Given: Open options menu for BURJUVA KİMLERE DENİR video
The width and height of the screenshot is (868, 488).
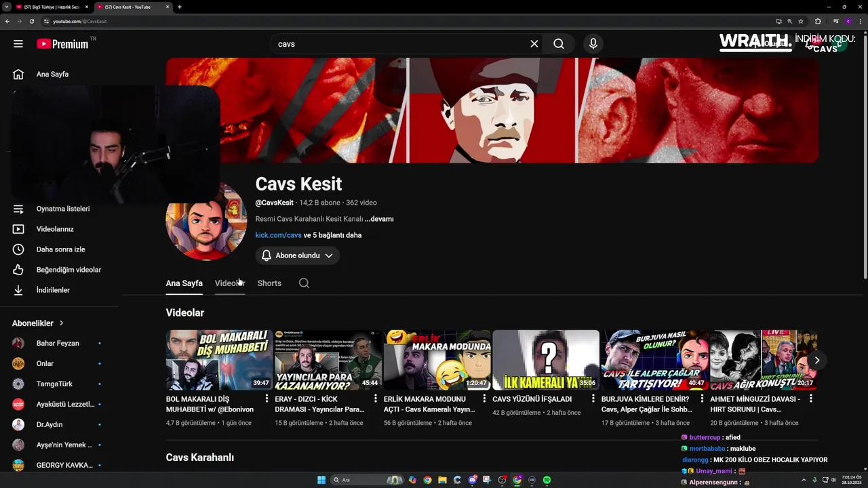Looking at the screenshot, I should tap(702, 399).
